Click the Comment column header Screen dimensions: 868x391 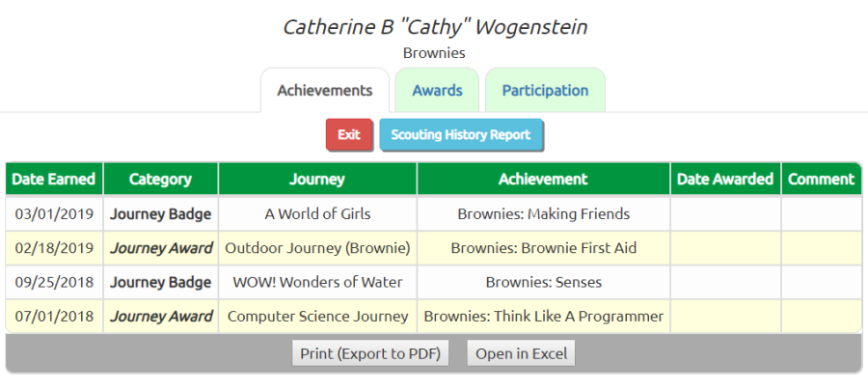pyautogui.click(x=822, y=179)
